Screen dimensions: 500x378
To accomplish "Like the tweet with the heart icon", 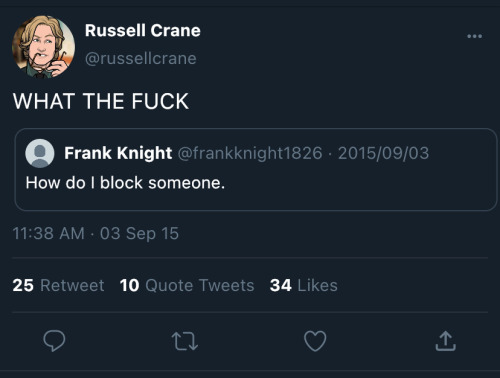I will 315,341.
